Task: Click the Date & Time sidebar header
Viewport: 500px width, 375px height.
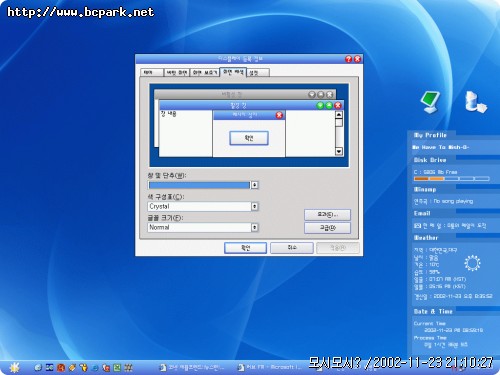Action: click(433, 311)
